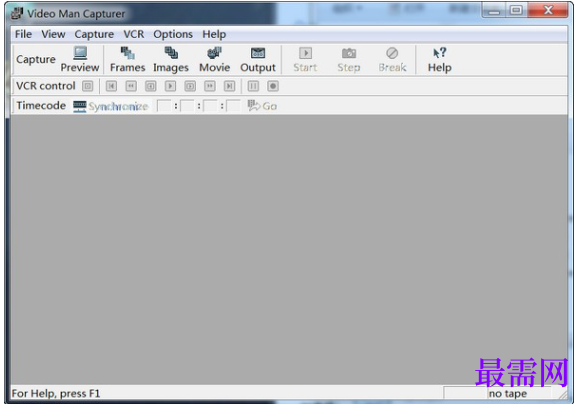Click VCR step forward button
Screen dimensions: 587x404
coord(190,86)
